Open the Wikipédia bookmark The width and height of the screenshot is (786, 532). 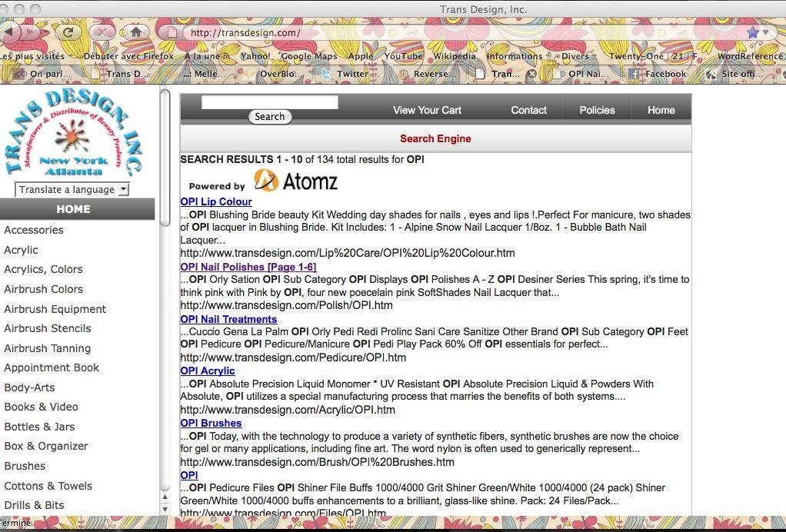coord(455,56)
